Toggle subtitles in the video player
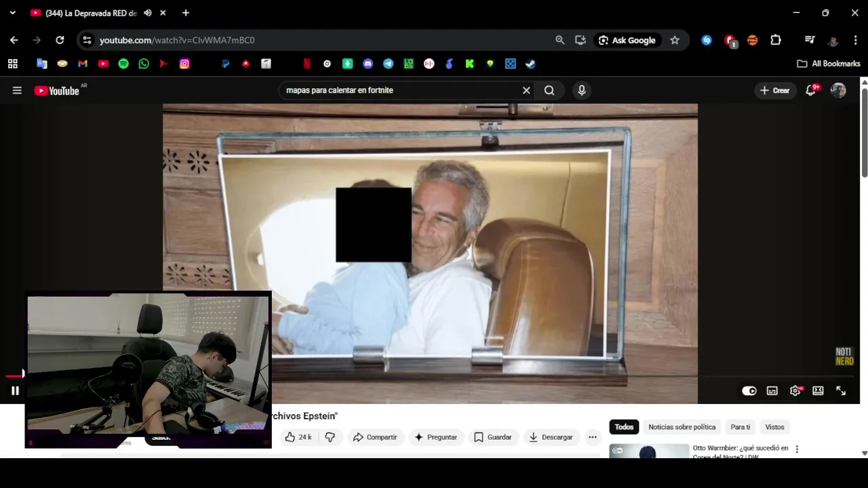 [772, 390]
